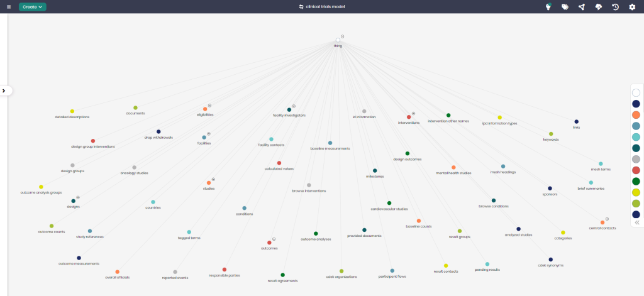
Task: Open the lightbulb suggestions icon
Action: [x=548, y=6]
